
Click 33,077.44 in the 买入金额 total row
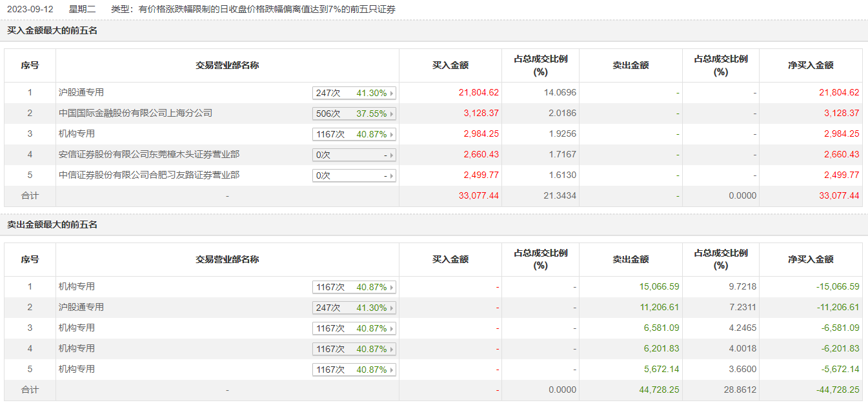click(479, 196)
